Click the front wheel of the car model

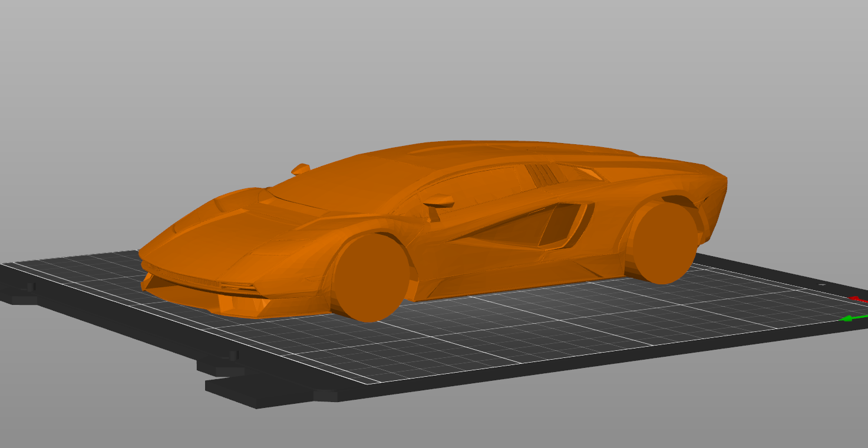(x=369, y=277)
